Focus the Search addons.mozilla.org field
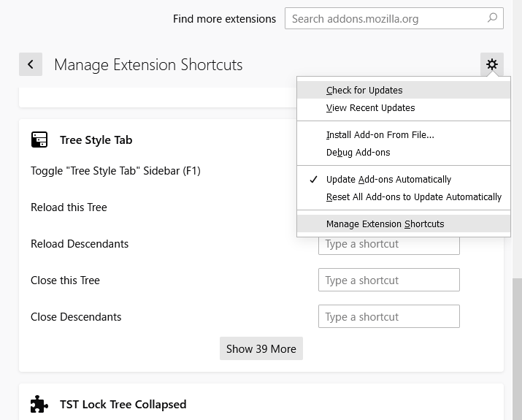This screenshot has height=420, width=522. coord(394,18)
